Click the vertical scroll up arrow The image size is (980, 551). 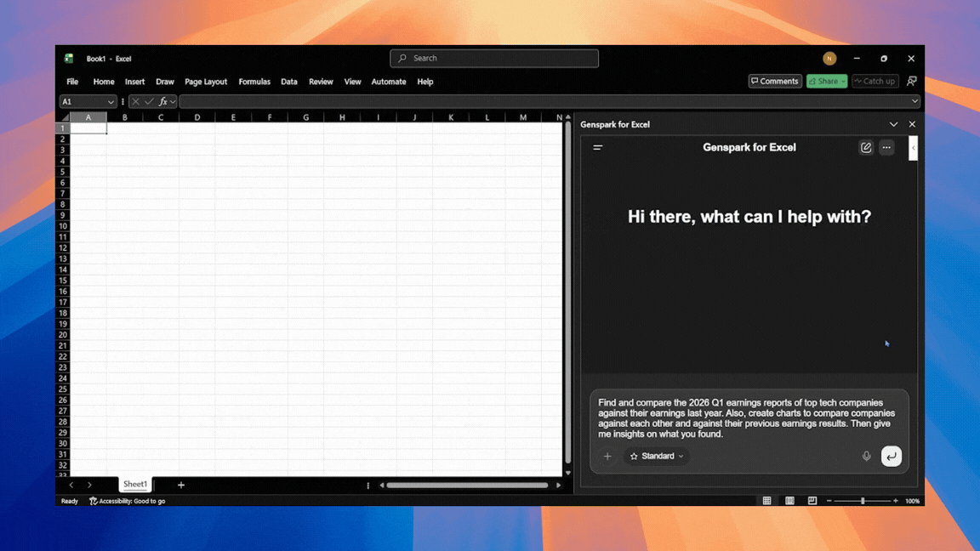tap(567, 116)
